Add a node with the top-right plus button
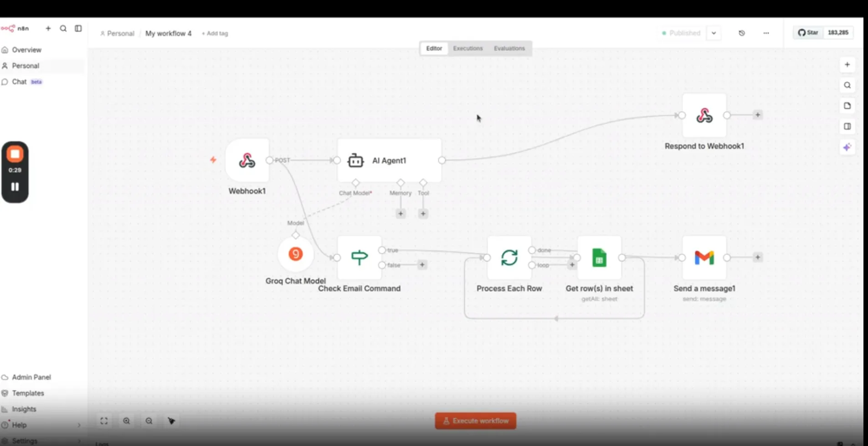This screenshot has width=868, height=446. tap(847, 65)
